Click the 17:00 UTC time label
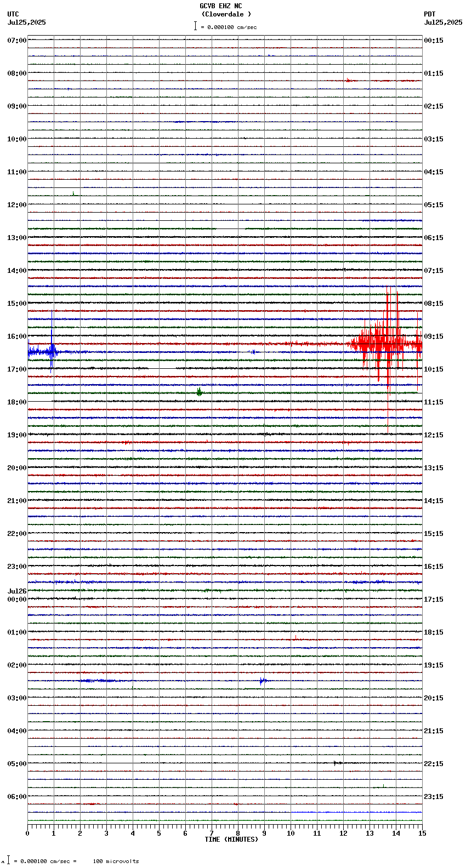Viewport: 466px width, 868px height. (17, 369)
